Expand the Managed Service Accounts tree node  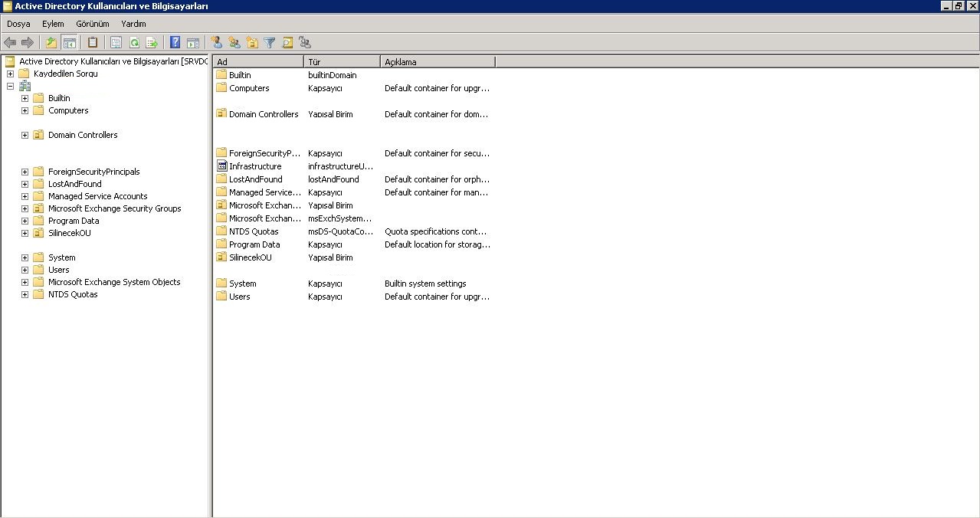coord(25,196)
